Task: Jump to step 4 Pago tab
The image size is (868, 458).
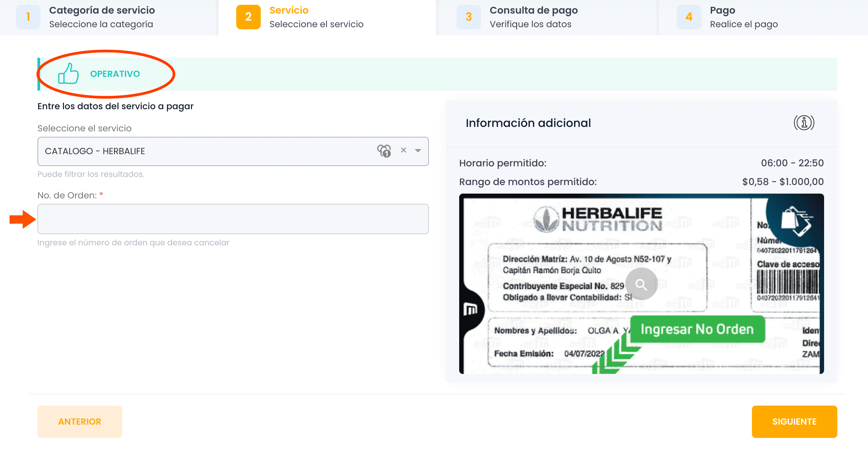Action: [x=763, y=17]
